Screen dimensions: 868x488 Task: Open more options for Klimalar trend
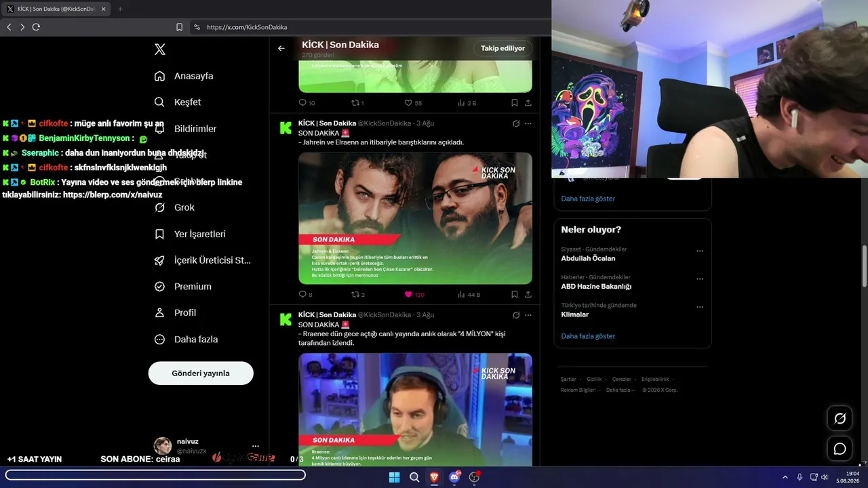(700, 307)
